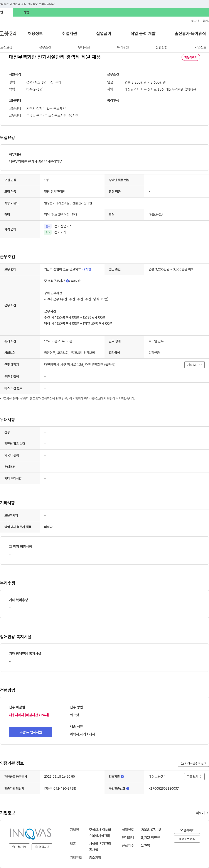This screenshot has height=868, width=209.
Task: Open 지도 보기 for 대전고용센터
Action: click(194, 776)
